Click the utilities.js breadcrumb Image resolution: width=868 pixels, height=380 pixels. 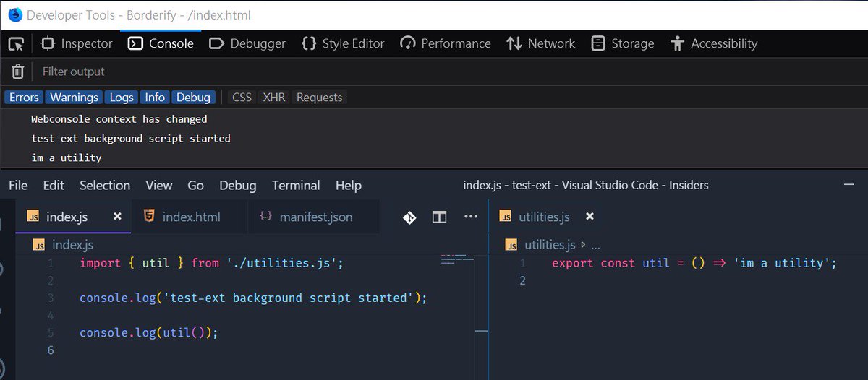click(550, 245)
